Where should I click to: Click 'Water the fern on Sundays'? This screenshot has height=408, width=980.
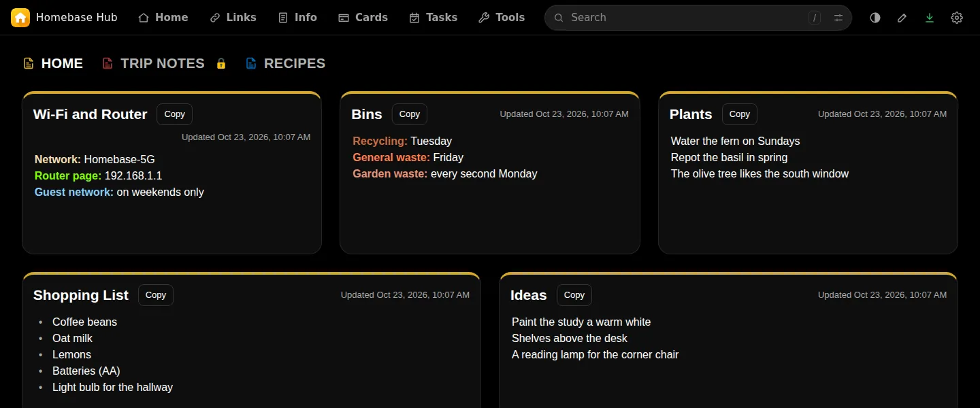tap(735, 141)
